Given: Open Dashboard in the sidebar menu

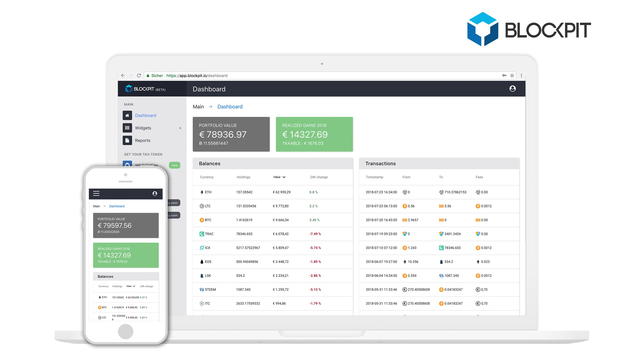Looking at the screenshot, I should click(x=145, y=115).
